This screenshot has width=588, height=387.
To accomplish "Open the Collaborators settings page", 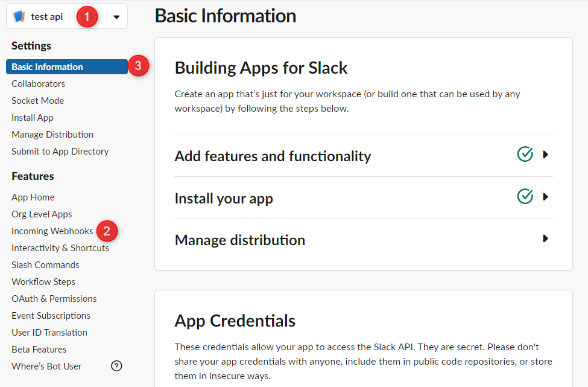I will point(38,84).
